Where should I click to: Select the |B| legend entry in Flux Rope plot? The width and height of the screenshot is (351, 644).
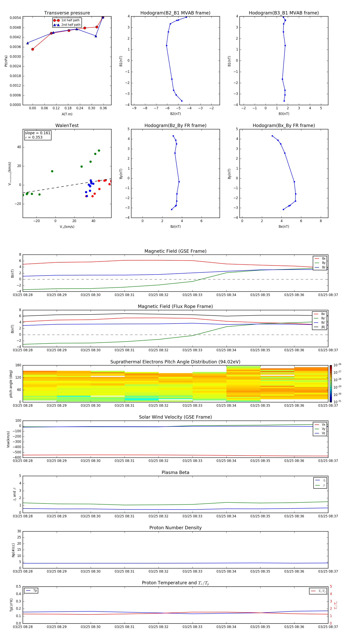click(320, 327)
